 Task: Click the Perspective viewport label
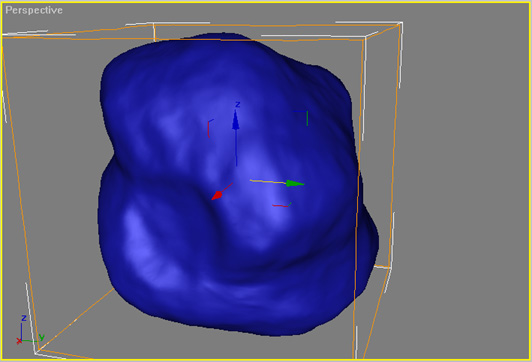tap(34, 10)
